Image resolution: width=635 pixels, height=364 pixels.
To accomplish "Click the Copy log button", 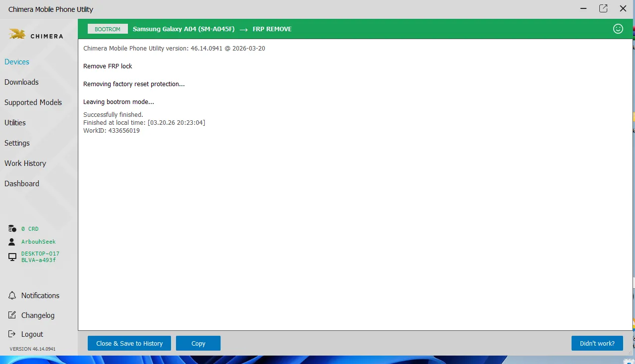I will point(198,343).
